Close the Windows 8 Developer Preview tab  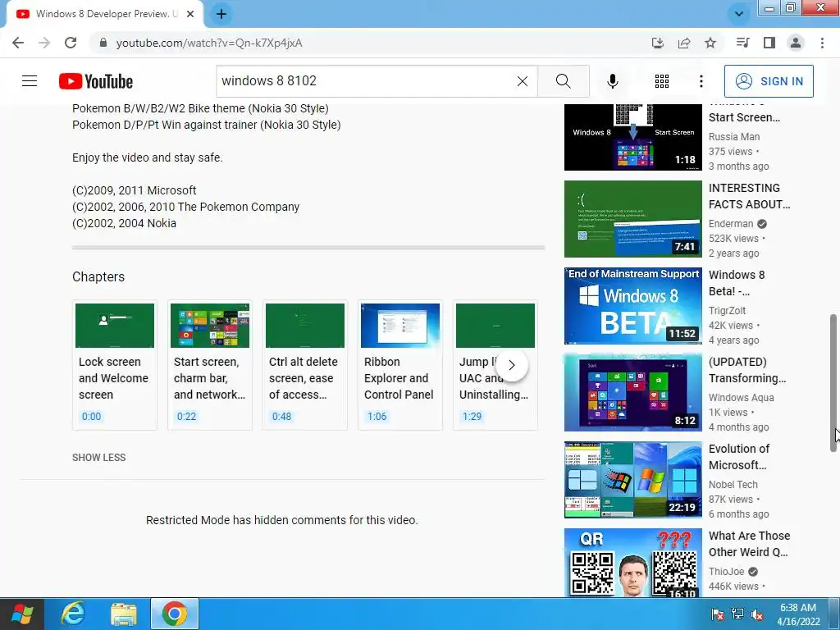click(190, 14)
